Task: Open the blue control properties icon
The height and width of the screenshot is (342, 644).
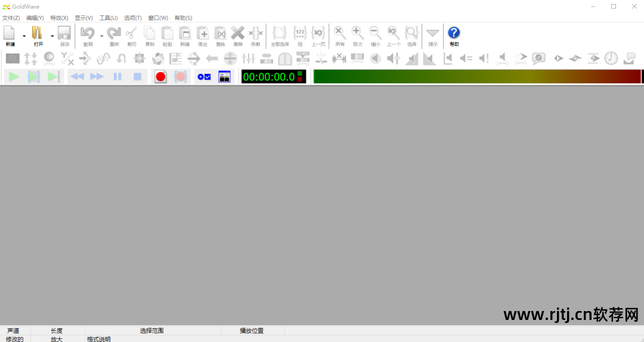Action: [204, 77]
